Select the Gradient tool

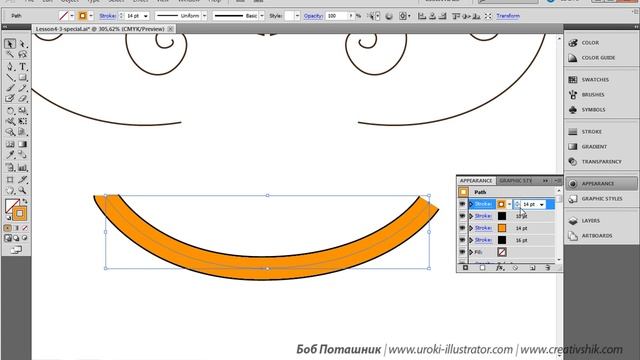click(22, 144)
